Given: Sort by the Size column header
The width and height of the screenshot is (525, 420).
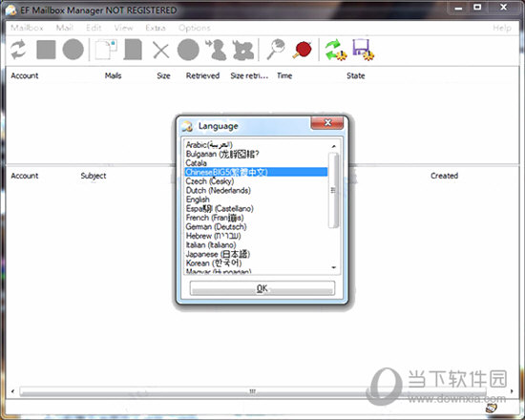Looking at the screenshot, I should tap(163, 75).
